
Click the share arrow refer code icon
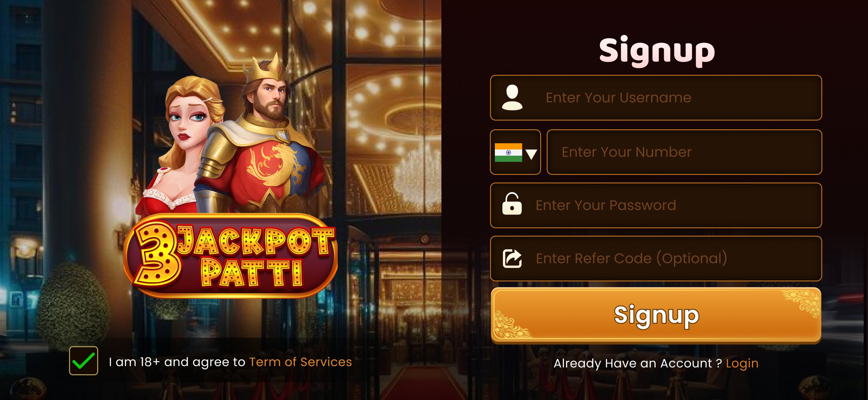(512, 258)
